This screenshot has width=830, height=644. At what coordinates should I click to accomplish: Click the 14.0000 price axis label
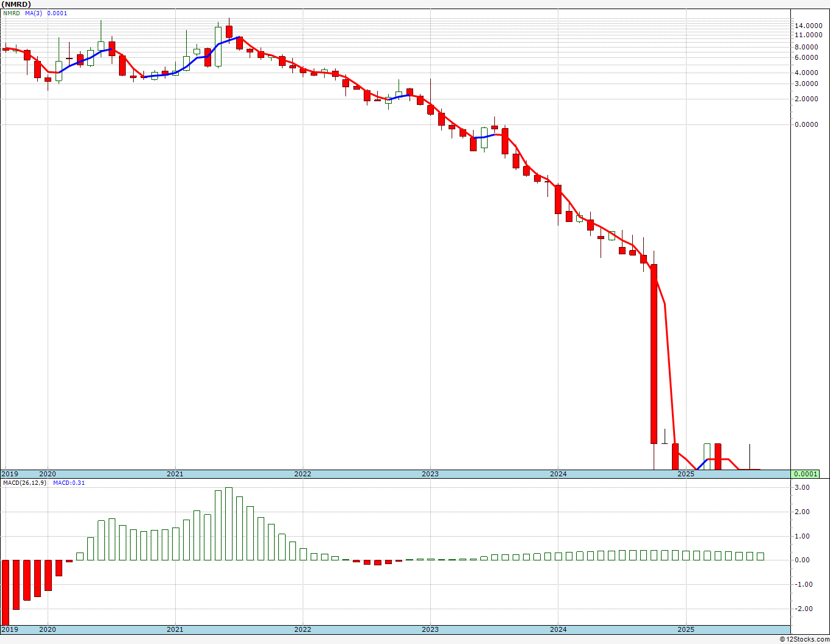pyautogui.click(x=809, y=26)
